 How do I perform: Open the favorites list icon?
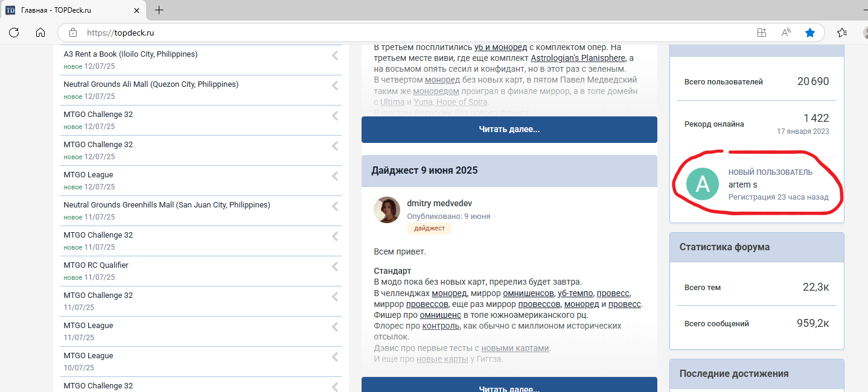click(842, 33)
